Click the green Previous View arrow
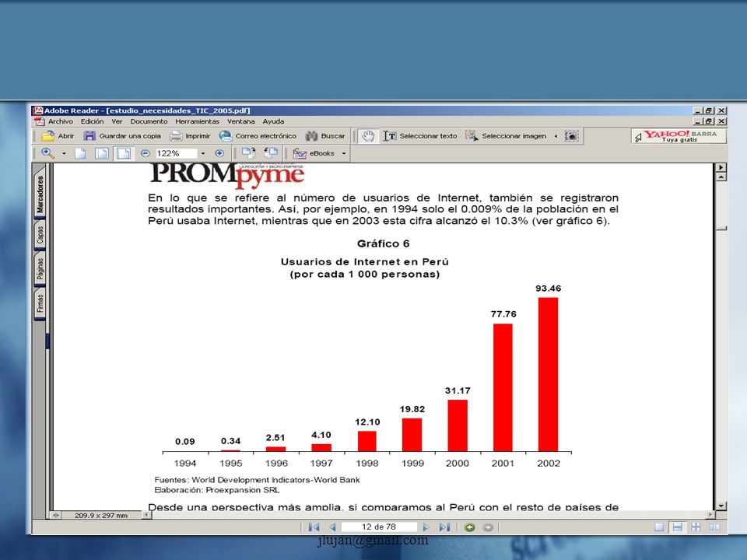Viewport: 747px width, 560px height. coord(470,527)
